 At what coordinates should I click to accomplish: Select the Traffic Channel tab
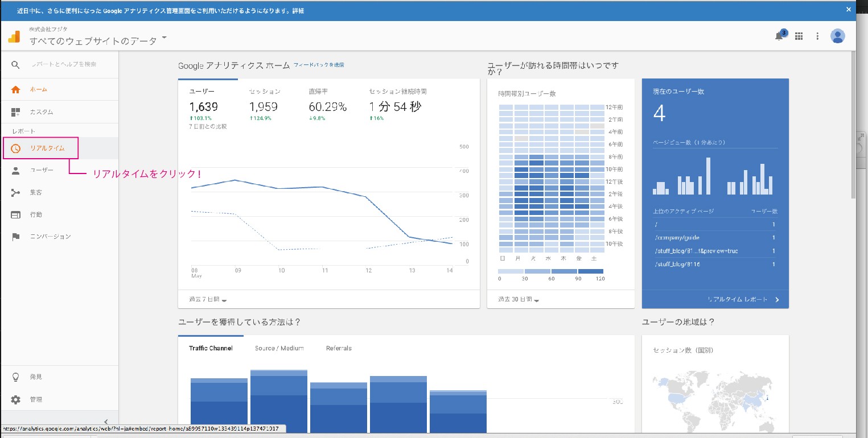[x=211, y=348]
